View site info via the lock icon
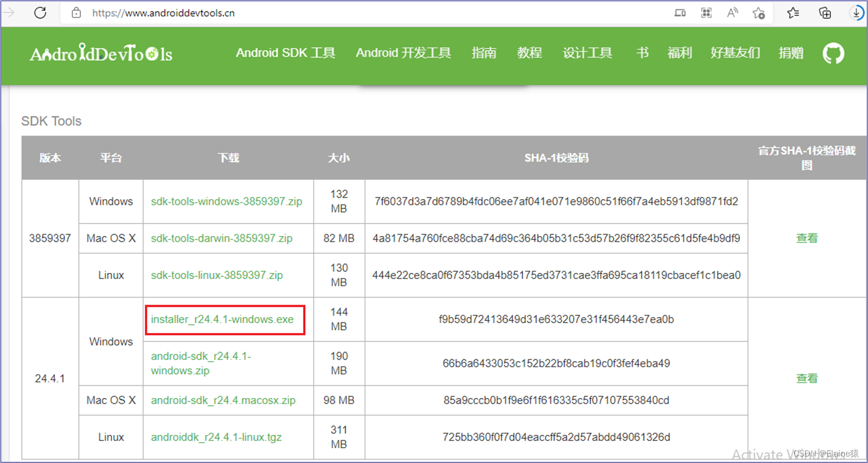The height and width of the screenshot is (463, 868). coord(76,13)
